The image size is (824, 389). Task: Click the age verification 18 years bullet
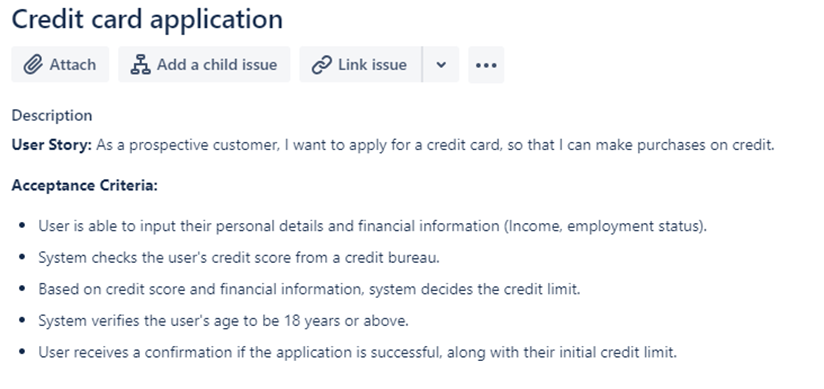(223, 321)
